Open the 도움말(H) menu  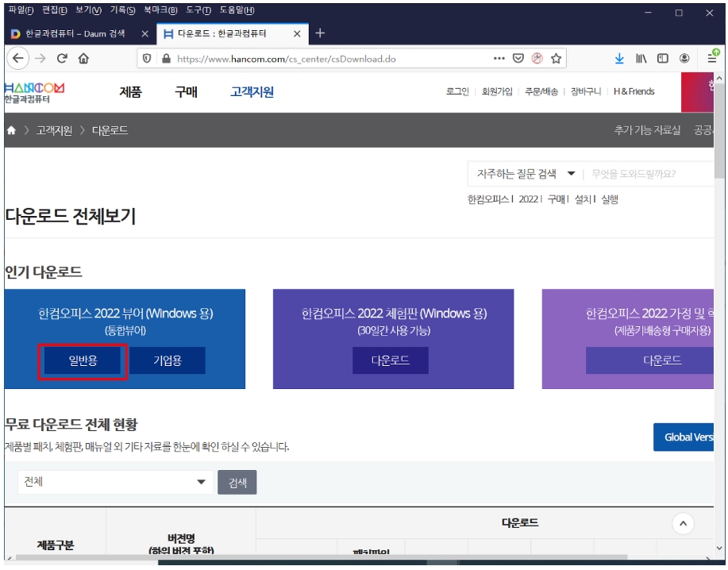(237, 10)
